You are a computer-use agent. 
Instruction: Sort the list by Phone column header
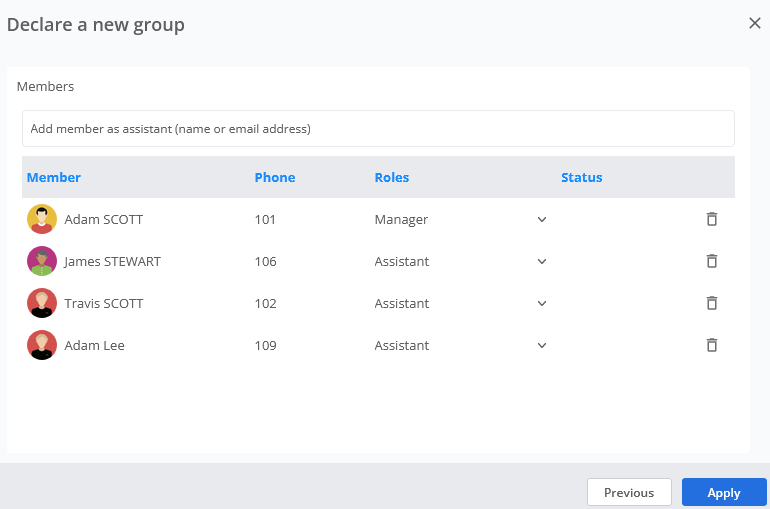pos(275,177)
